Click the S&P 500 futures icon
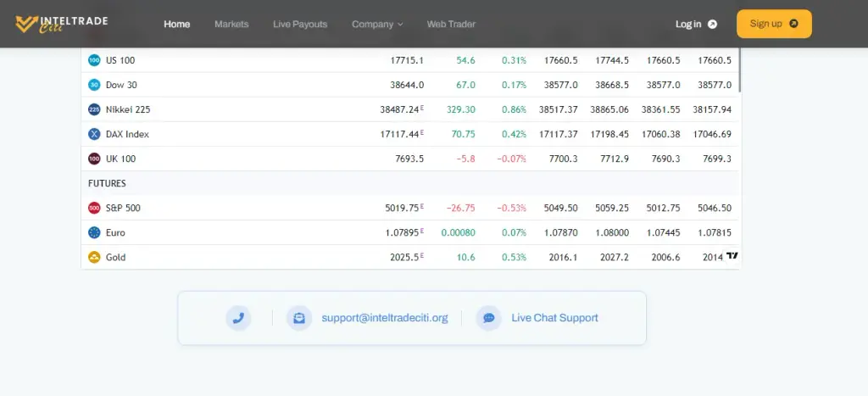Screen dimensions: 868x396 pyautogui.click(x=94, y=209)
